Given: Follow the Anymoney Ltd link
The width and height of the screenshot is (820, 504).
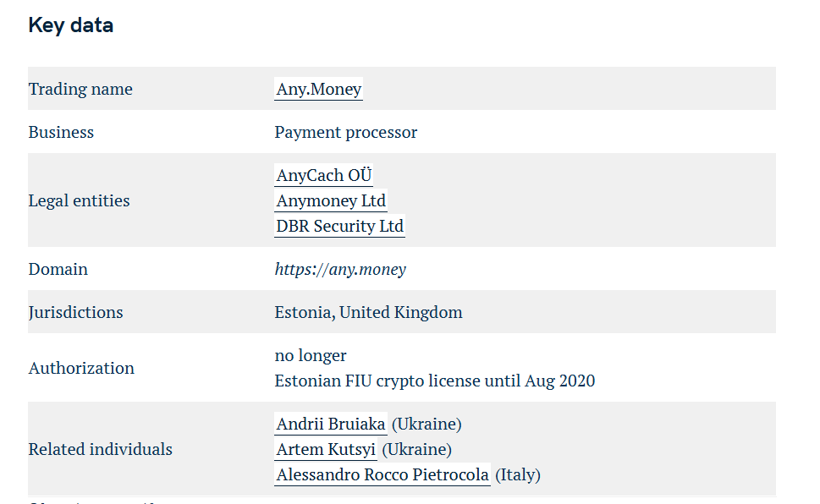Looking at the screenshot, I should tap(331, 200).
